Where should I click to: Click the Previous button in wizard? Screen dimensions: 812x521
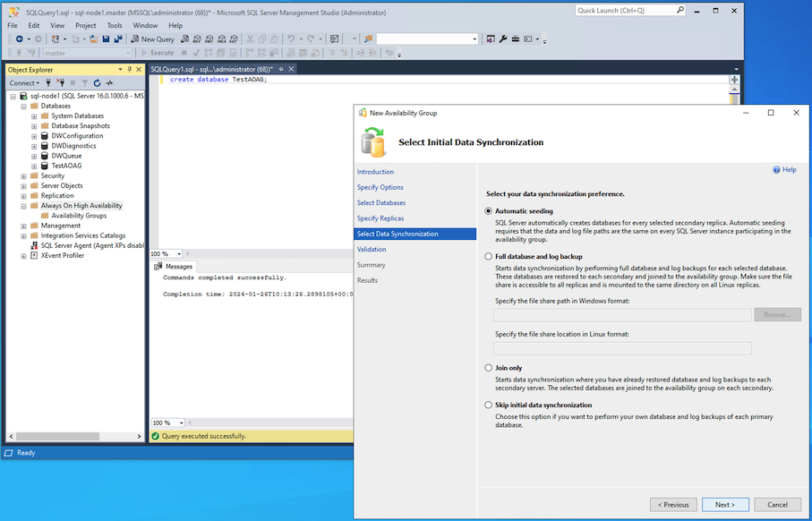tap(673, 504)
